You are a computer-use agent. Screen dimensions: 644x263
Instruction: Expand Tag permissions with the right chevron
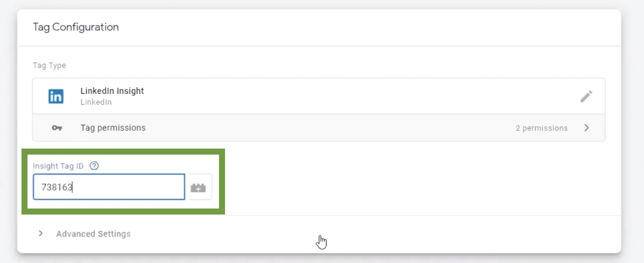587,128
